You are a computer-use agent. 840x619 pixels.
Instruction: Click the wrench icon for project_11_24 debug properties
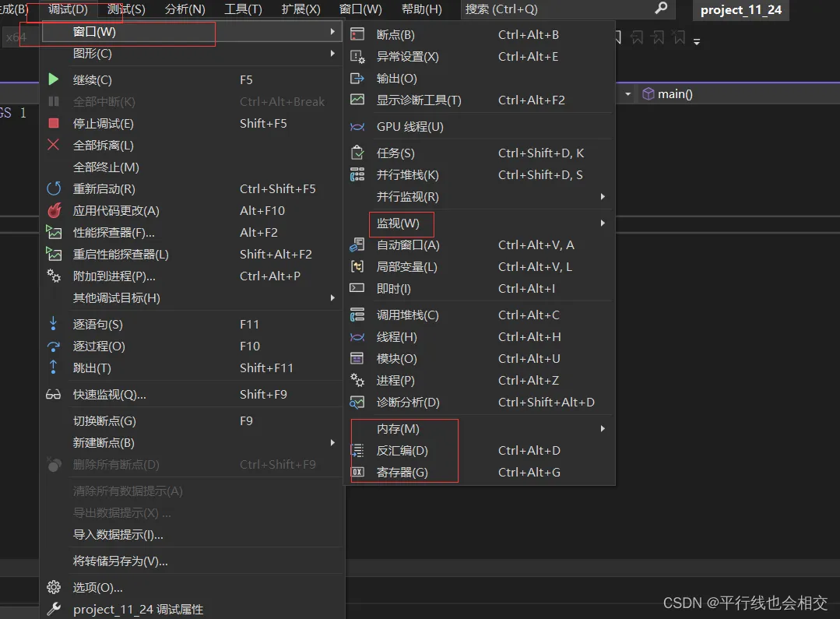(x=54, y=609)
